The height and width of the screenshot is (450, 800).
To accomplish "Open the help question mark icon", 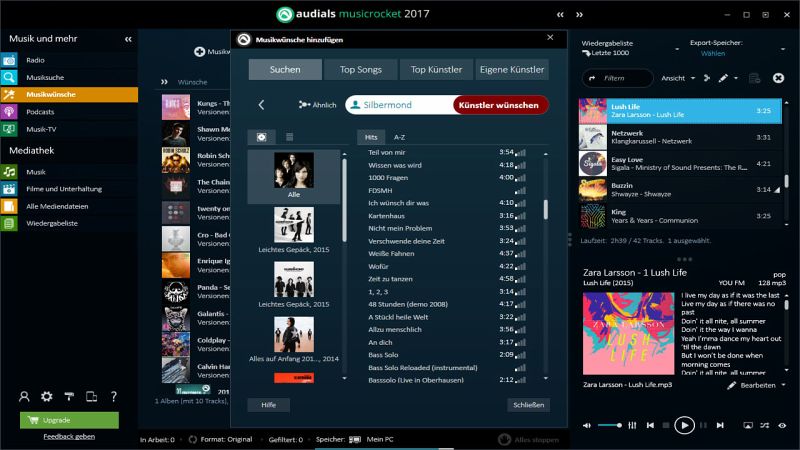I will tap(114, 397).
